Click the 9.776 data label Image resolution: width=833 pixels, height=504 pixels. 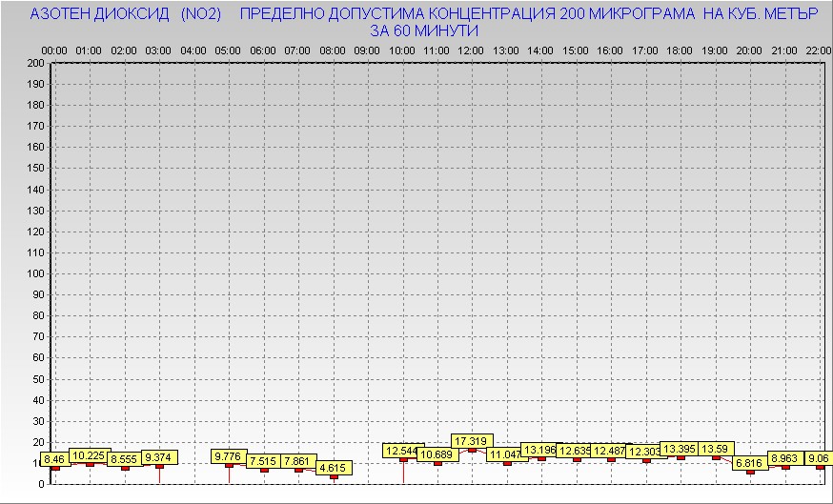tap(228, 456)
